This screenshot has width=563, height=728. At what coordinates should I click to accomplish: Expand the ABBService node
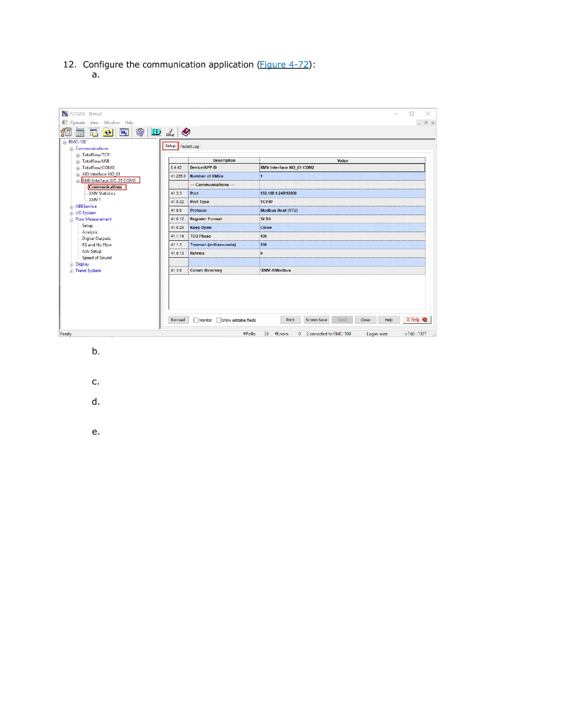(x=72, y=207)
